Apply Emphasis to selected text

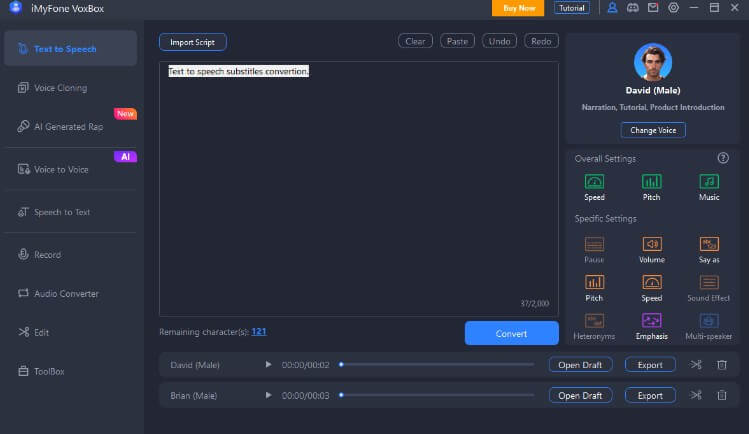point(652,327)
